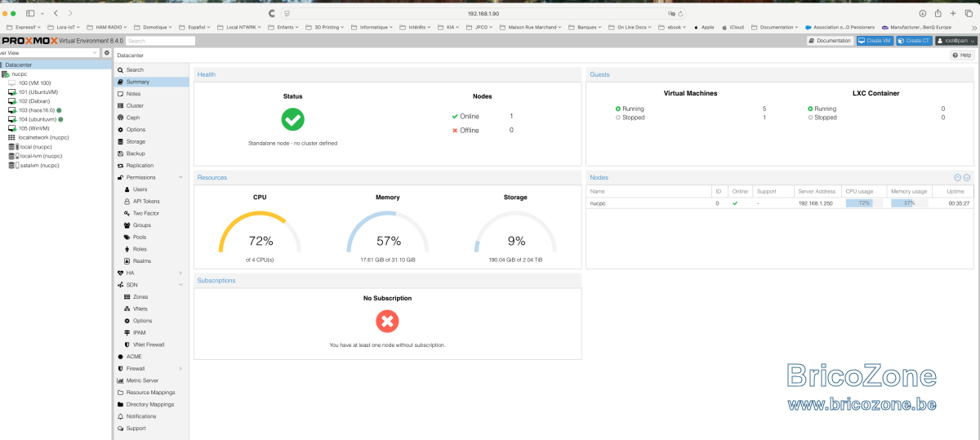The image size is (980, 440).
Task: Open the ACME section
Action: coord(150,357)
